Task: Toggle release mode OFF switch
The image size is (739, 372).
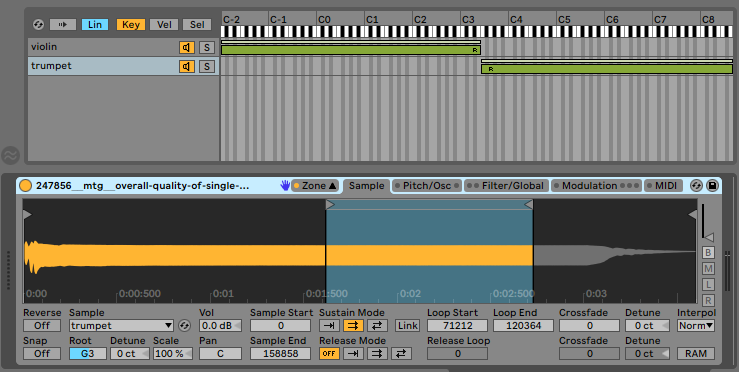Action: click(x=329, y=353)
